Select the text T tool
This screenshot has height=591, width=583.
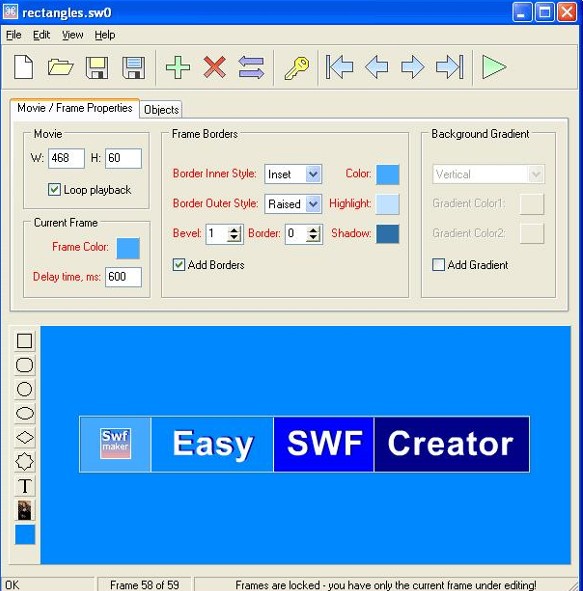coord(24,486)
